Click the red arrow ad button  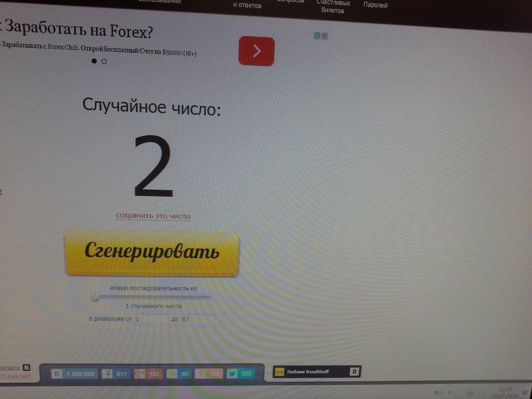click(x=256, y=51)
